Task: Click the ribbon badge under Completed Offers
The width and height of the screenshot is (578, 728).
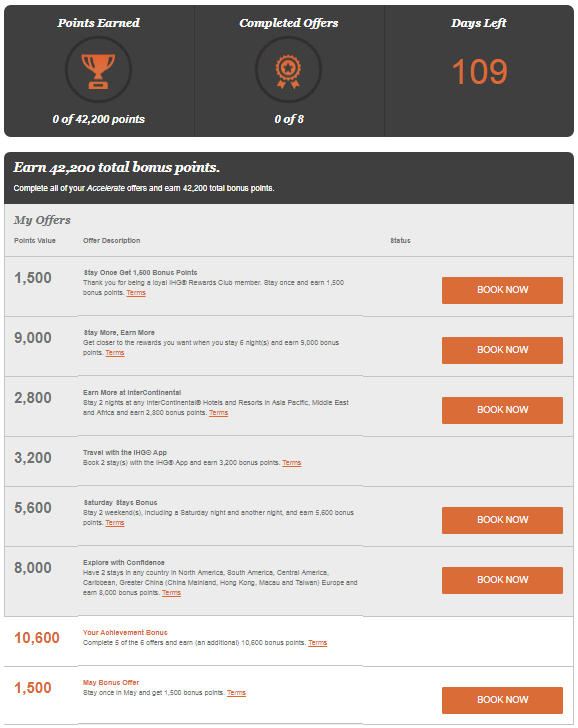Action: click(288, 71)
